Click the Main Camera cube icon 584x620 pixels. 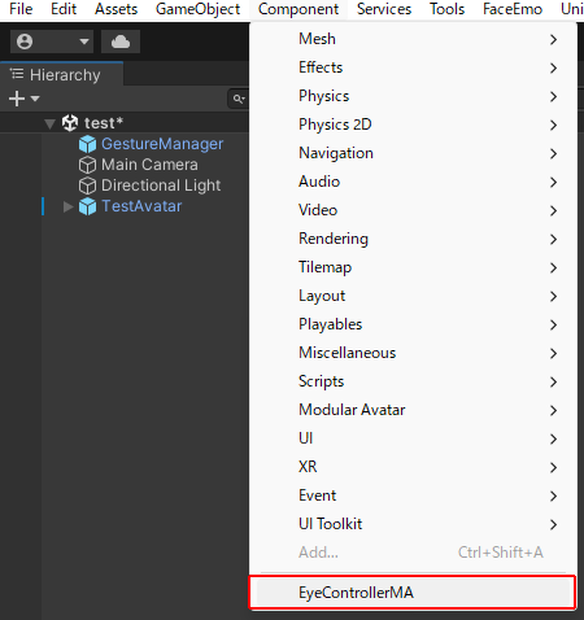87,165
